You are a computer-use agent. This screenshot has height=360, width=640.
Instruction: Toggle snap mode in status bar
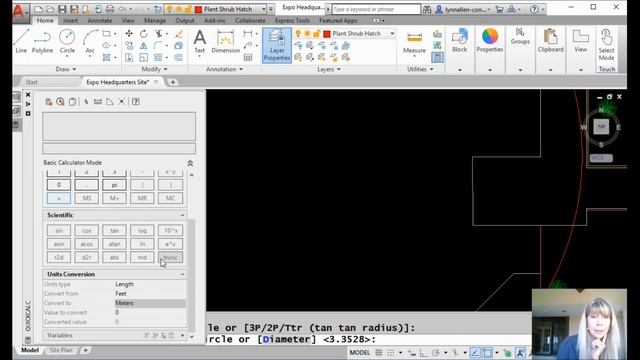pyautogui.click(x=391, y=353)
